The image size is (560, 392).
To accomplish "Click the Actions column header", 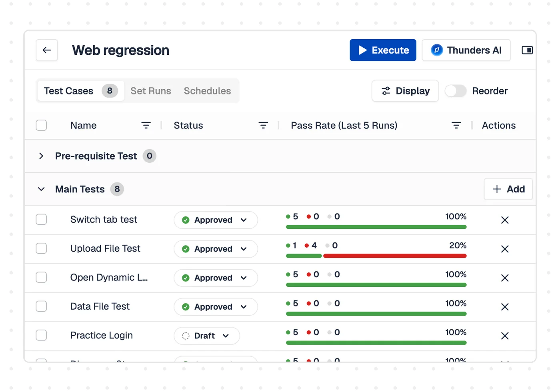I will coord(499,125).
